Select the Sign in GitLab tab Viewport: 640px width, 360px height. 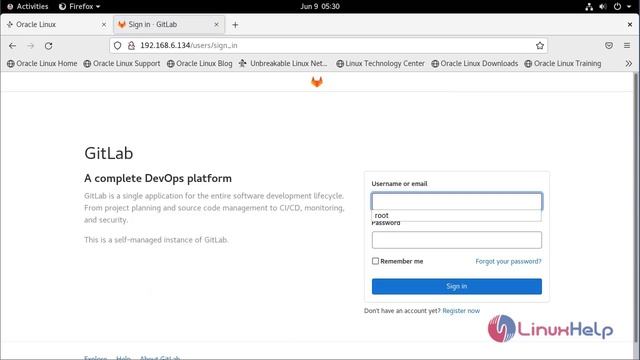pos(169,24)
